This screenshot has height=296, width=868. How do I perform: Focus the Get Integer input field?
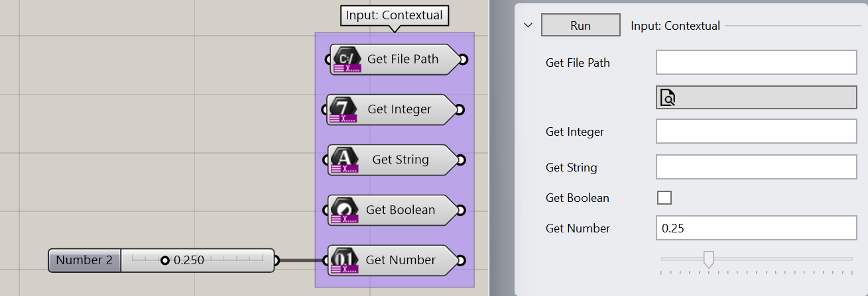point(757,131)
